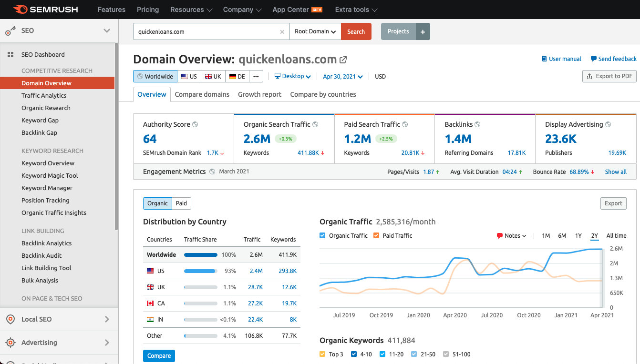Click the globe icon beside Paid Search Traffic

pyautogui.click(x=405, y=124)
